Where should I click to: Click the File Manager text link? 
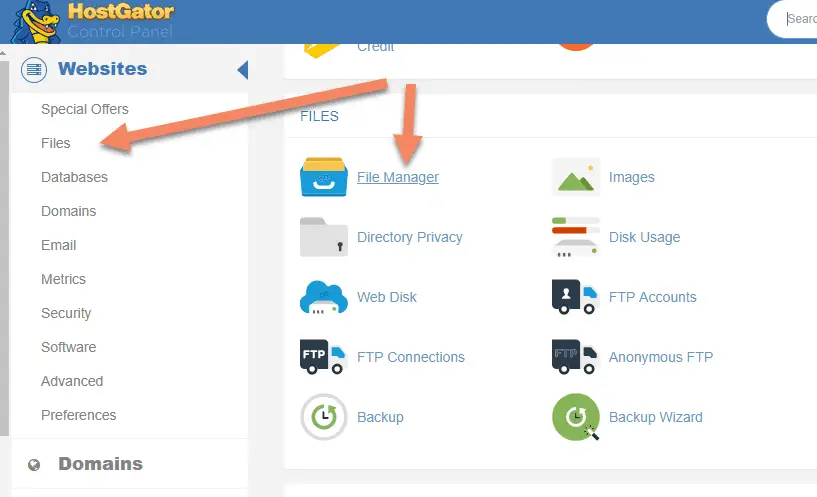click(x=398, y=177)
